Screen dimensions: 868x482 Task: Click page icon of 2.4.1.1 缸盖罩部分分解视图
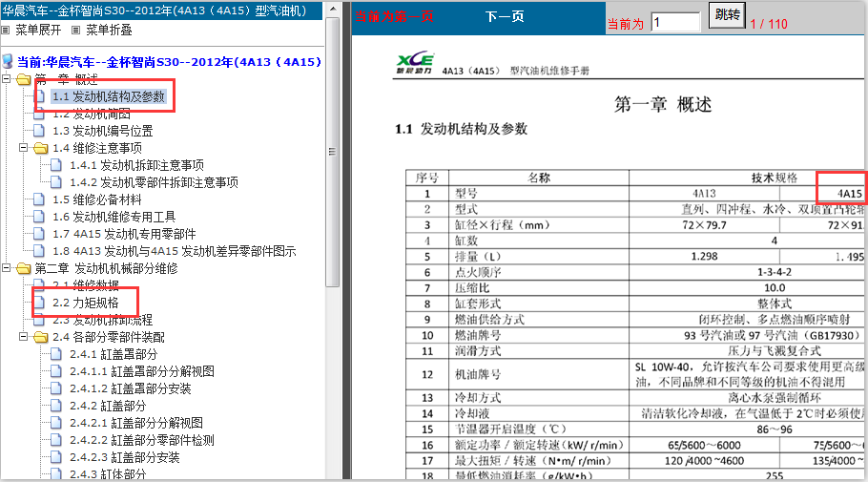(x=56, y=371)
